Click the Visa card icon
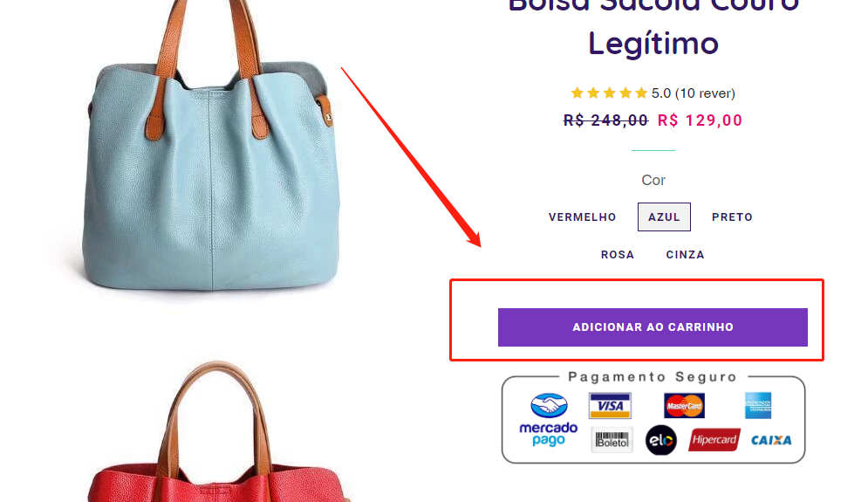The height and width of the screenshot is (502, 868). point(610,406)
